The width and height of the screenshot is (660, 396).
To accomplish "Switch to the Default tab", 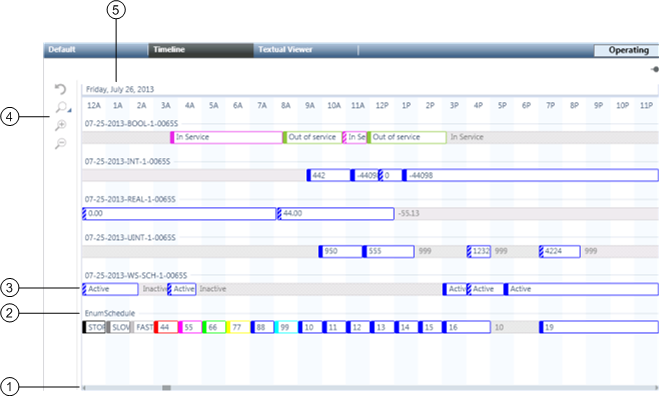I will [x=96, y=50].
